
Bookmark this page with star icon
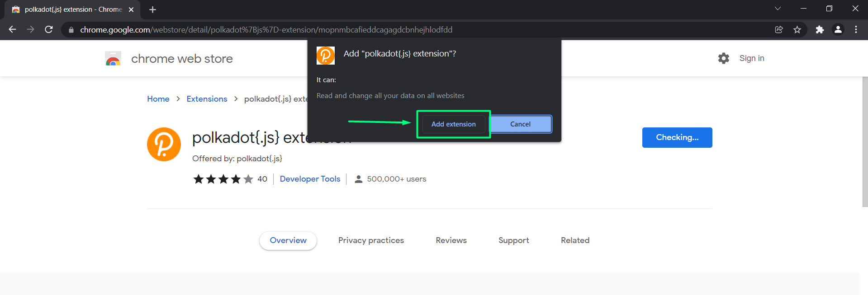797,30
